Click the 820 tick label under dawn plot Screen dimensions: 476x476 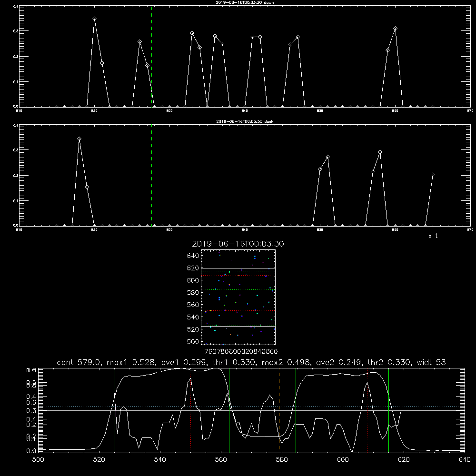click(x=94, y=111)
